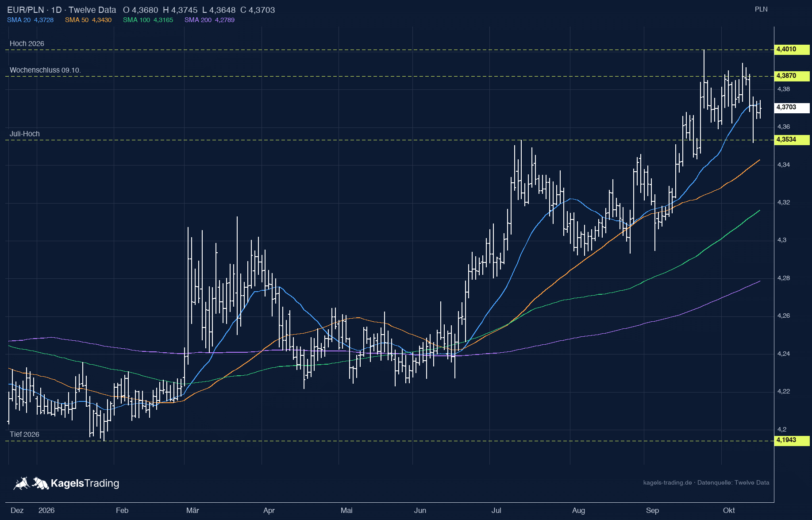Screen dimensions: 812x520
Task: Click the high value H 4,3745
Action: pos(180,10)
